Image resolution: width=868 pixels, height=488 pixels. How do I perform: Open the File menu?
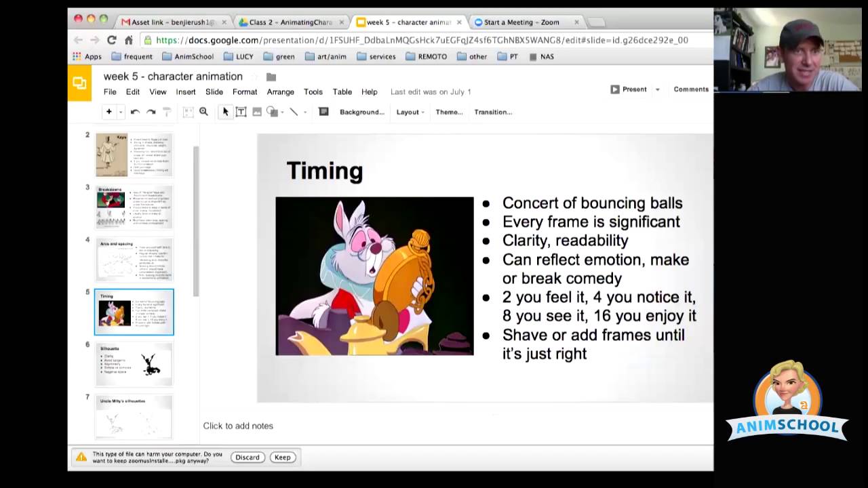110,91
